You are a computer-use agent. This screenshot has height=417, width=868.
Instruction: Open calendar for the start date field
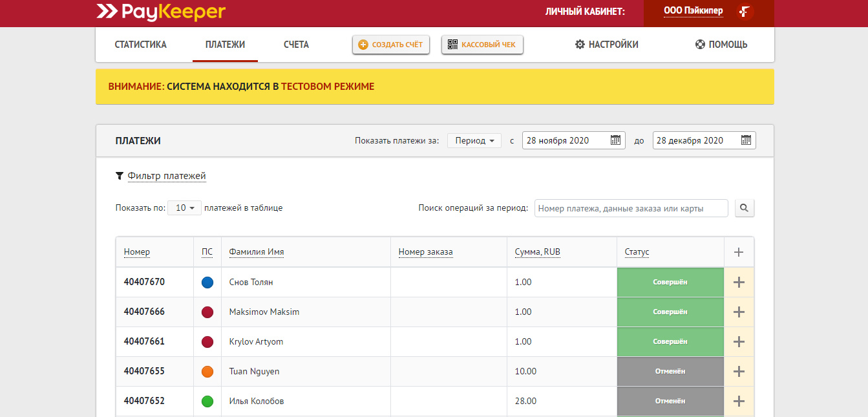click(615, 140)
